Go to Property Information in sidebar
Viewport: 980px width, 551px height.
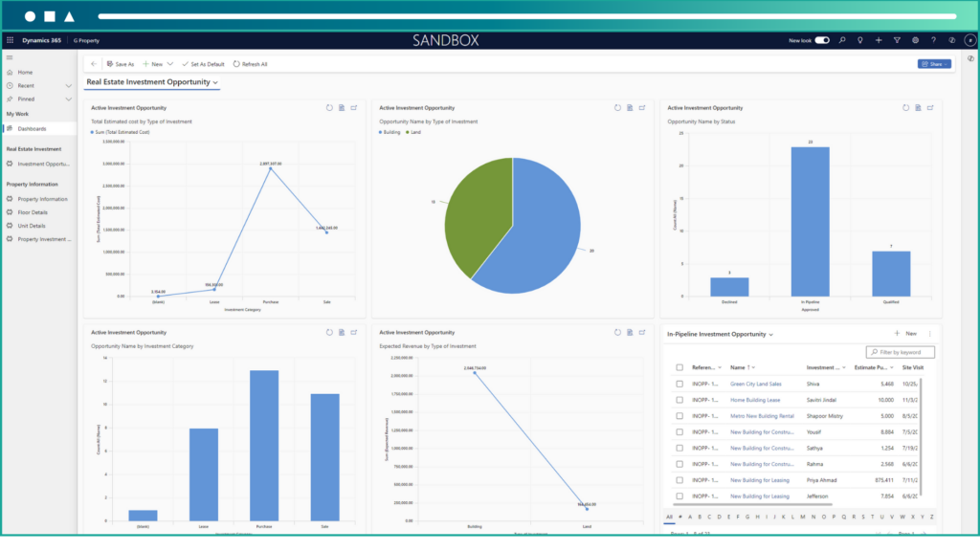[x=42, y=199]
